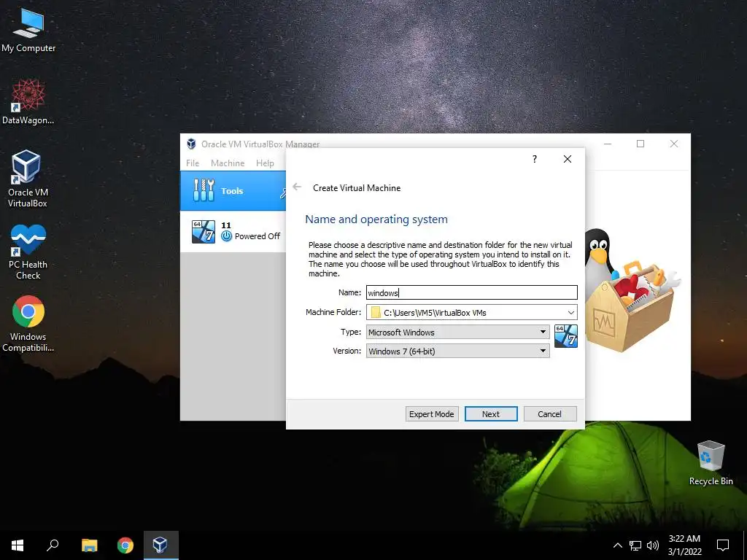Viewport: 747px width, 560px height.
Task: Open Chrome from the taskbar
Action: (x=125, y=545)
